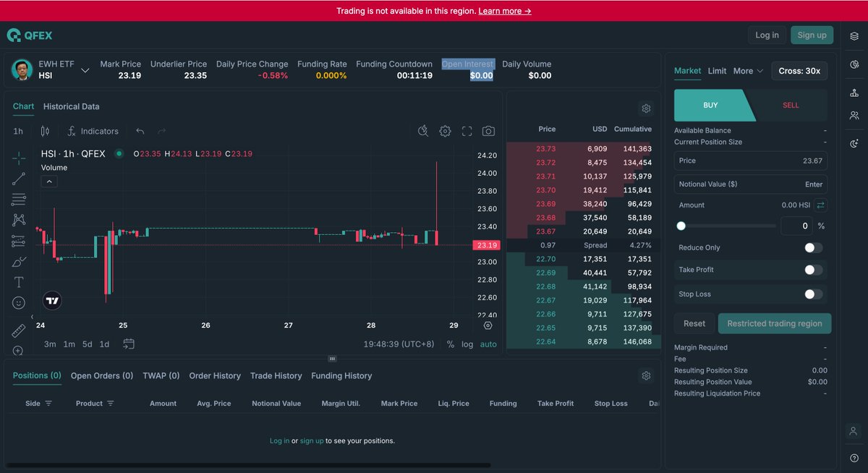Open the stacked layers sidebar icon

pyautogui.click(x=854, y=36)
